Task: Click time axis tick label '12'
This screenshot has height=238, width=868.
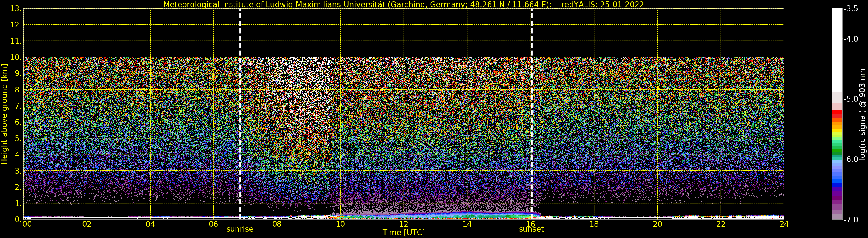Action: pos(404,224)
